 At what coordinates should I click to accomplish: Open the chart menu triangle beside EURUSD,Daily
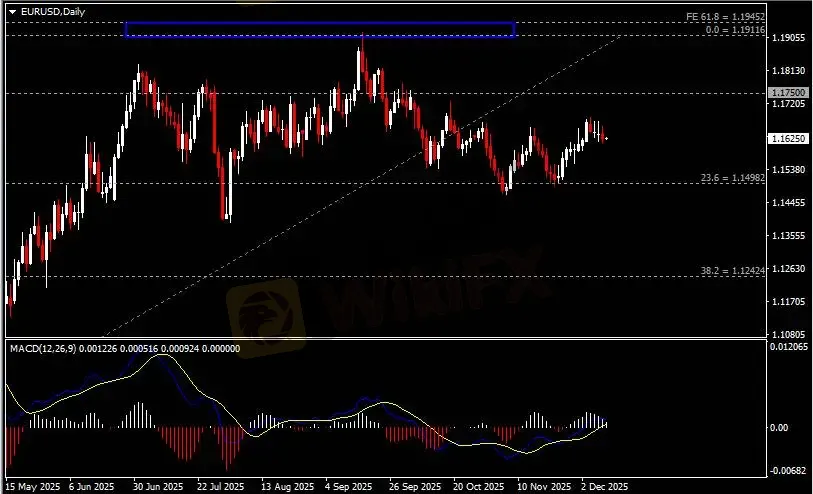[12, 11]
